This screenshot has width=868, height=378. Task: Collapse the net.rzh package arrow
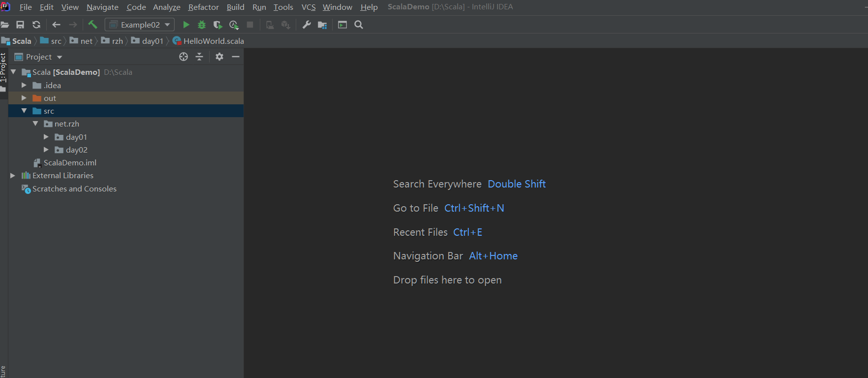(x=35, y=124)
